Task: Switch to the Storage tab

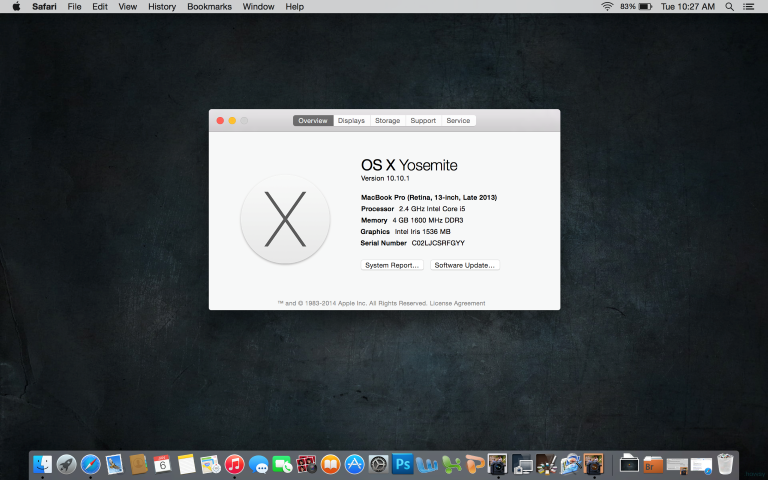Action: tap(387, 120)
